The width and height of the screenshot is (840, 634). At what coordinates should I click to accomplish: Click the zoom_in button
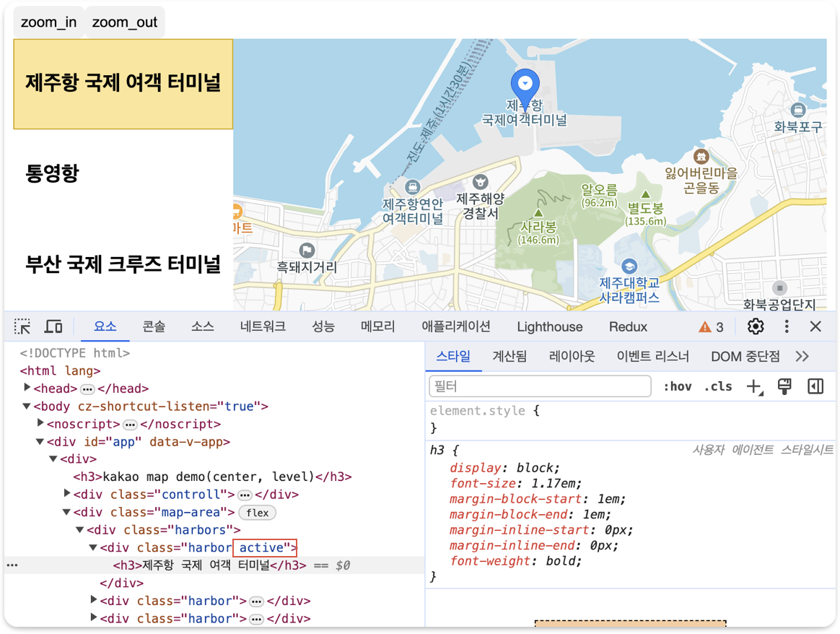pyautogui.click(x=49, y=22)
